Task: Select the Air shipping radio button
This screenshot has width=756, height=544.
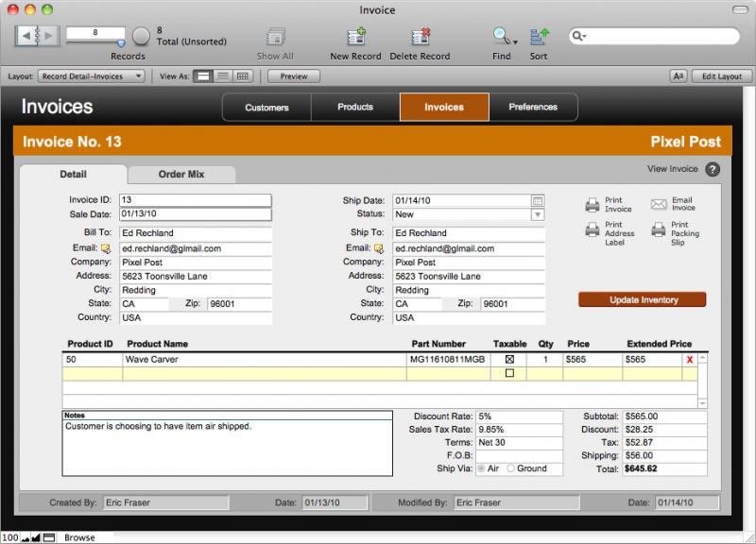Action: [x=481, y=468]
